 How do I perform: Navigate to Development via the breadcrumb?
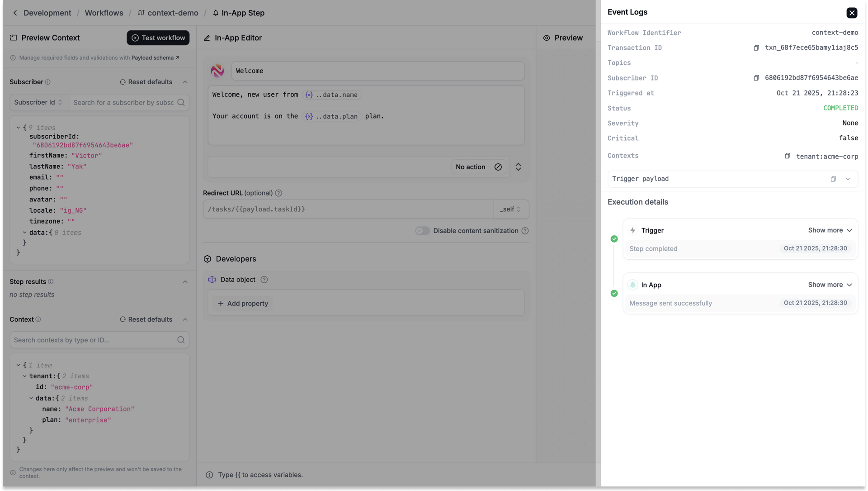[x=47, y=13]
